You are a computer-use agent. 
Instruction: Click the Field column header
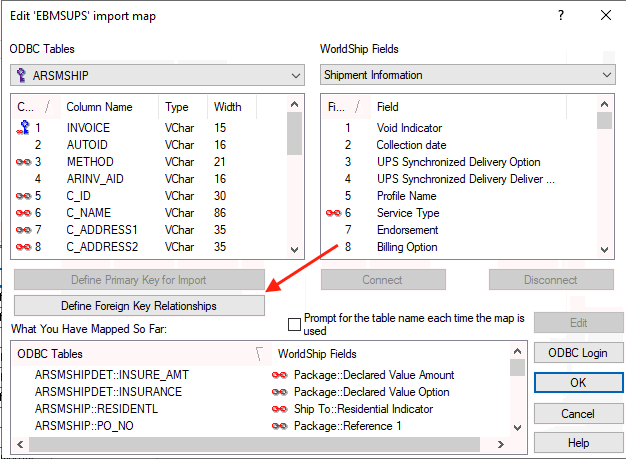click(388, 107)
